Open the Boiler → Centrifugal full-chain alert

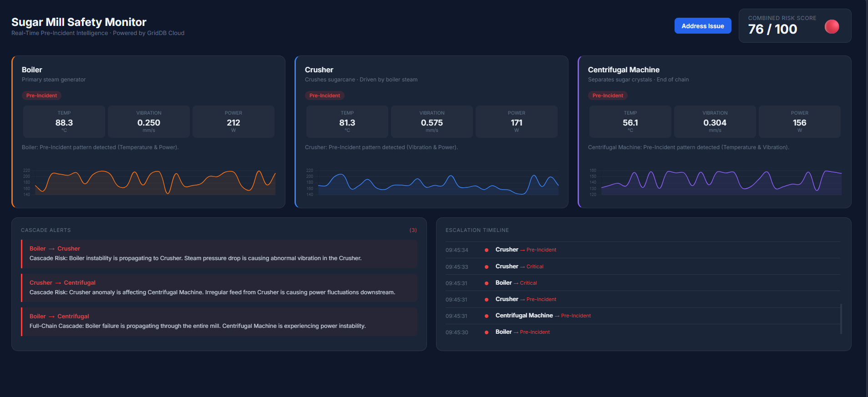[219, 322]
